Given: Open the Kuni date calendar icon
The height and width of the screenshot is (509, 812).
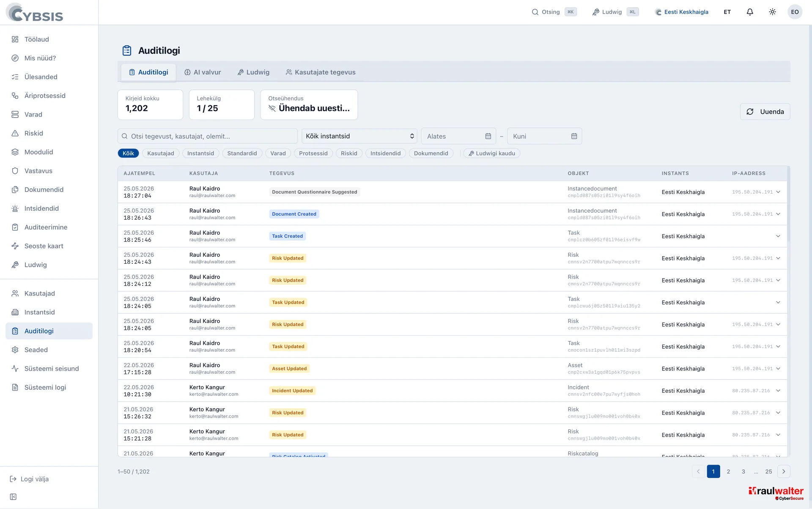Looking at the screenshot, I should coord(574,136).
